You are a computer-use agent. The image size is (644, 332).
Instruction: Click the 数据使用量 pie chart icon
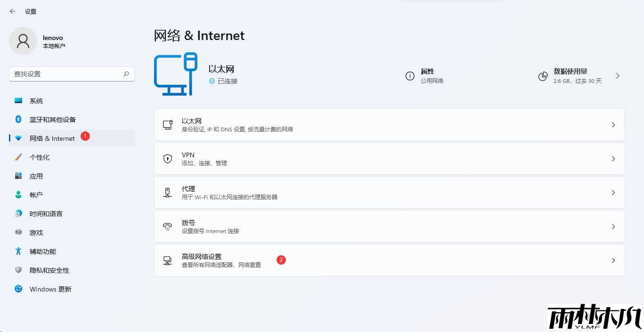[543, 76]
